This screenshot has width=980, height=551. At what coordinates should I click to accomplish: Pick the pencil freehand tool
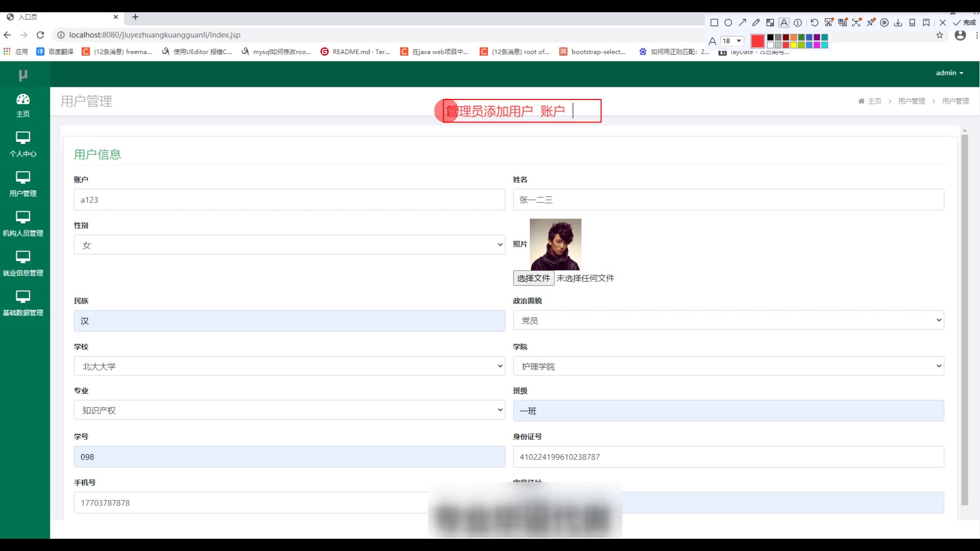pos(756,22)
